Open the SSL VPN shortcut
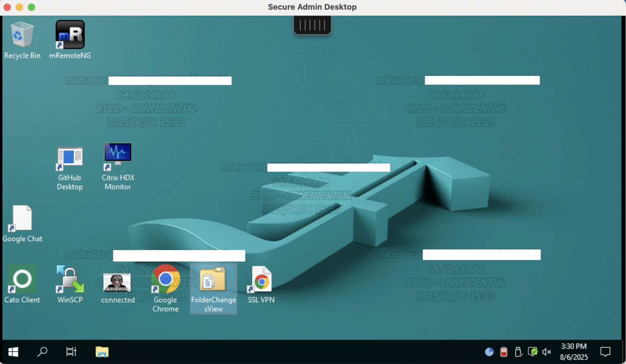Screen dimensions: 626x364 261,279
